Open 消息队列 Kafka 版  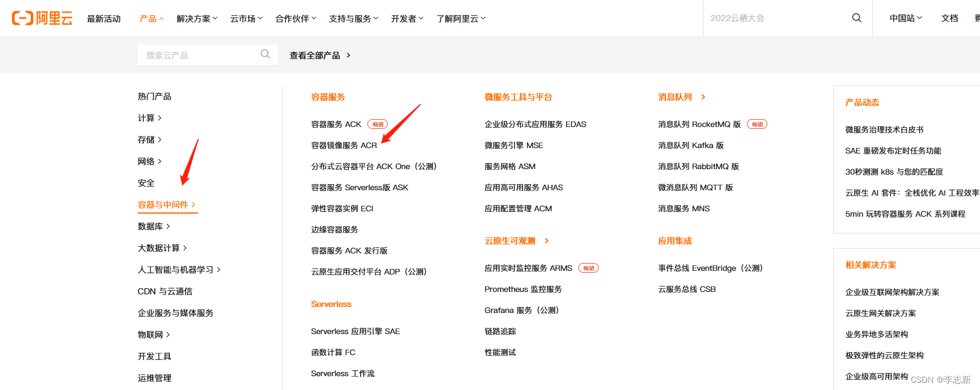pos(691,146)
